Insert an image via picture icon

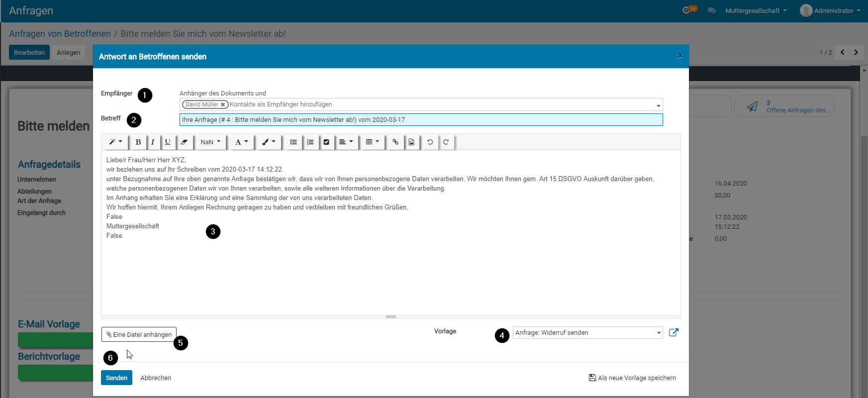411,142
